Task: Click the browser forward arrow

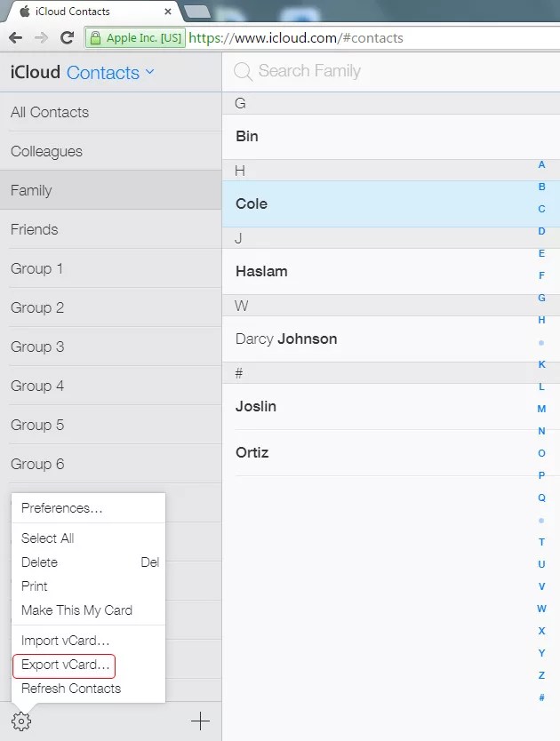Action: (42, 37)
